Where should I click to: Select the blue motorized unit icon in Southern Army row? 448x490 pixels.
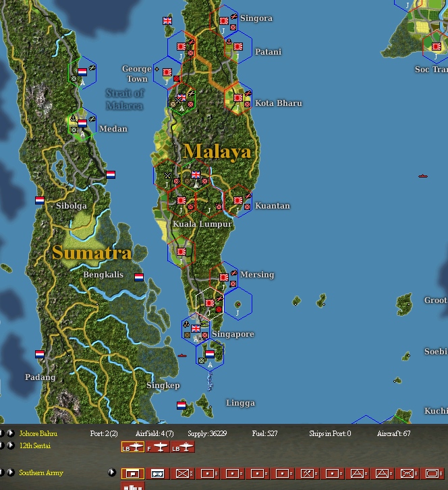158,473
